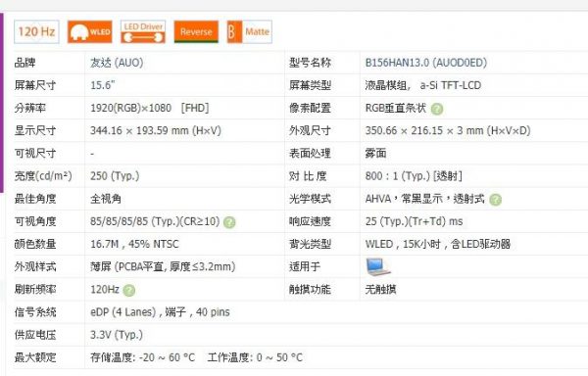Click the orange Reverse badge

click(x=196, y=32)
